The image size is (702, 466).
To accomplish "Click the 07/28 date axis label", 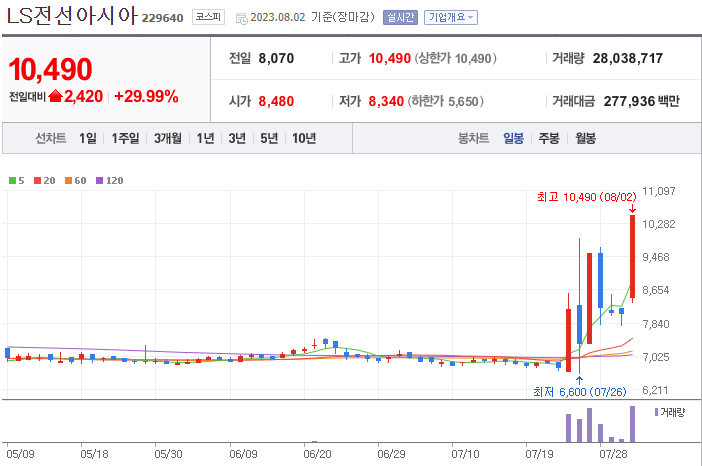I will [x=613, y=454].
